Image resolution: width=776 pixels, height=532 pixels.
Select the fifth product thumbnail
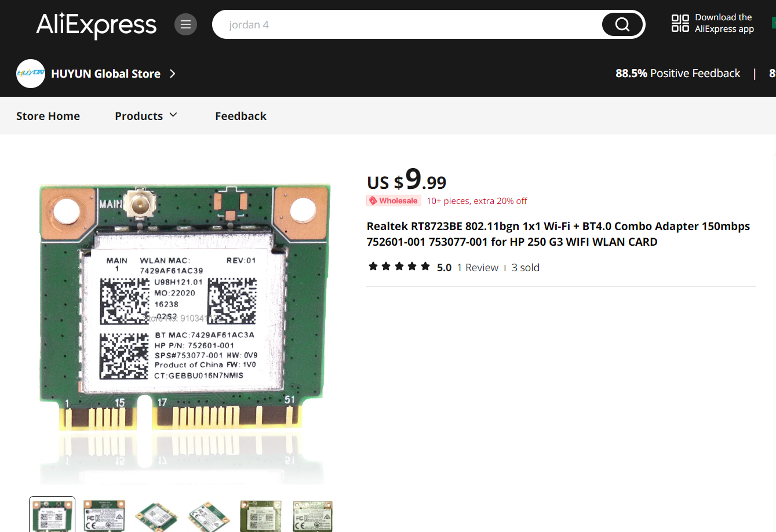tap(261, 515)
